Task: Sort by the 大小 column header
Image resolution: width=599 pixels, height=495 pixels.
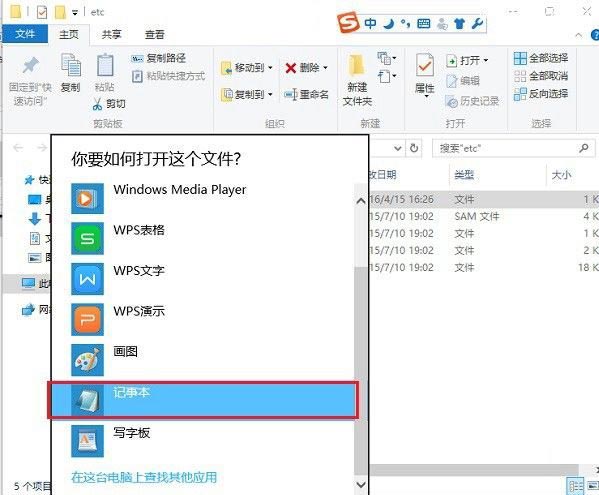Action: coord(561,175)
